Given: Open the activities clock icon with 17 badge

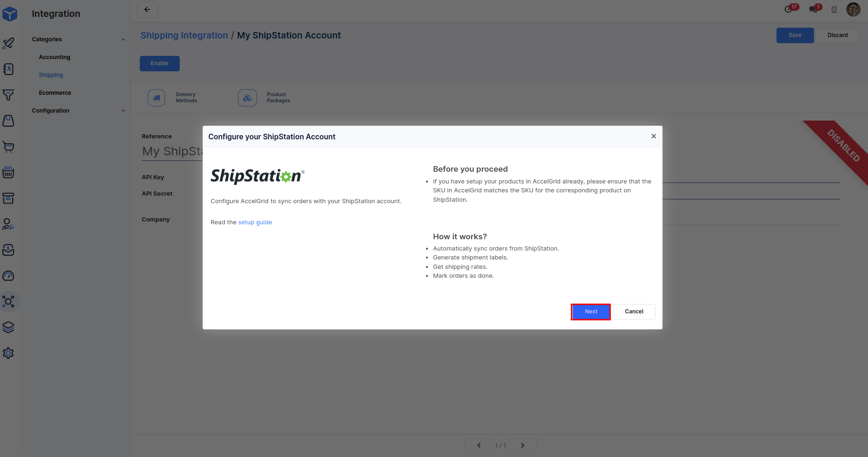Looking at the screenshot, I should [789, 9].
